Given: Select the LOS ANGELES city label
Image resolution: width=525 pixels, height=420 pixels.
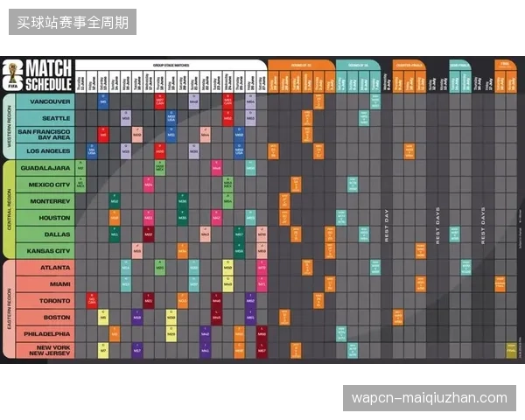Looking at the screenshot, I should [45, 151].
